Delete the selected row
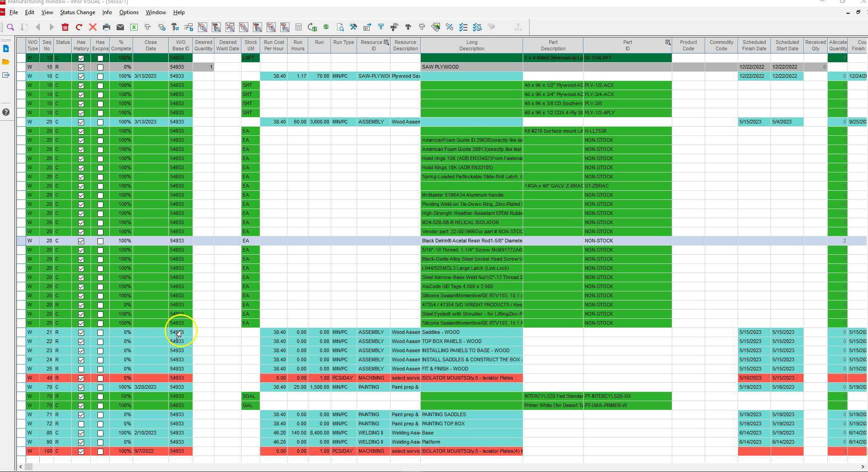 [65, 27]
